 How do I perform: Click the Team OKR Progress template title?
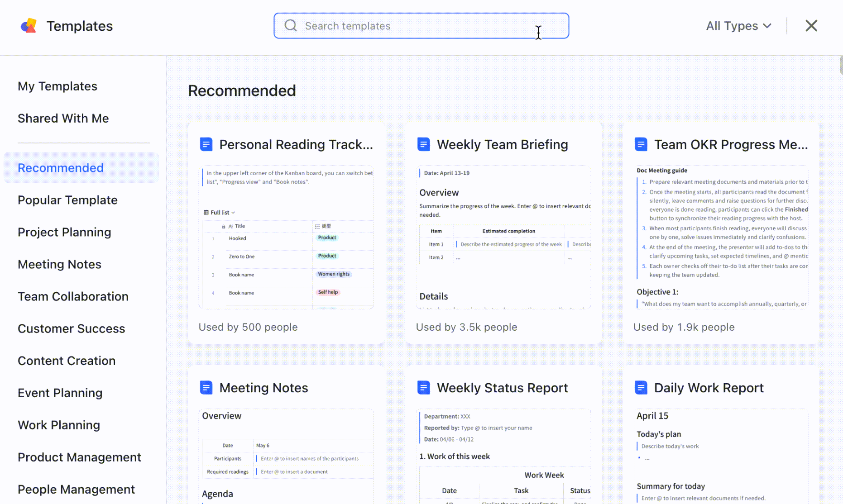click(730, 144)
